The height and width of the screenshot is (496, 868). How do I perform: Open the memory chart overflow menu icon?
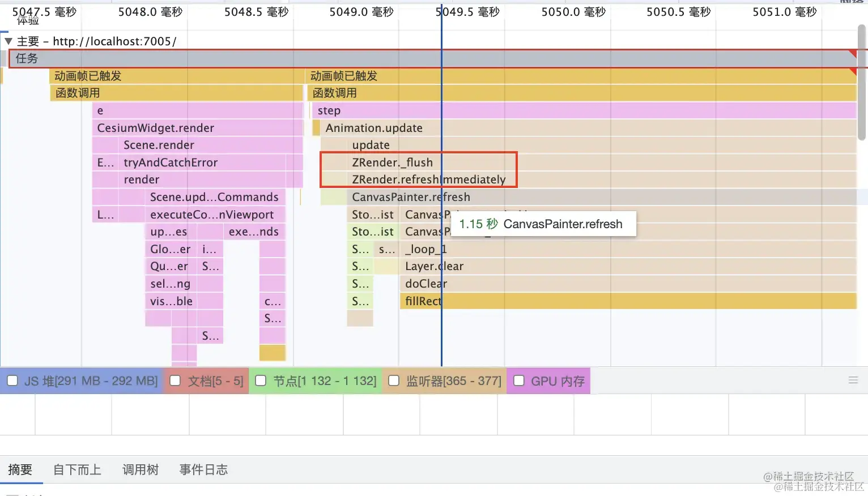(853, 380)
